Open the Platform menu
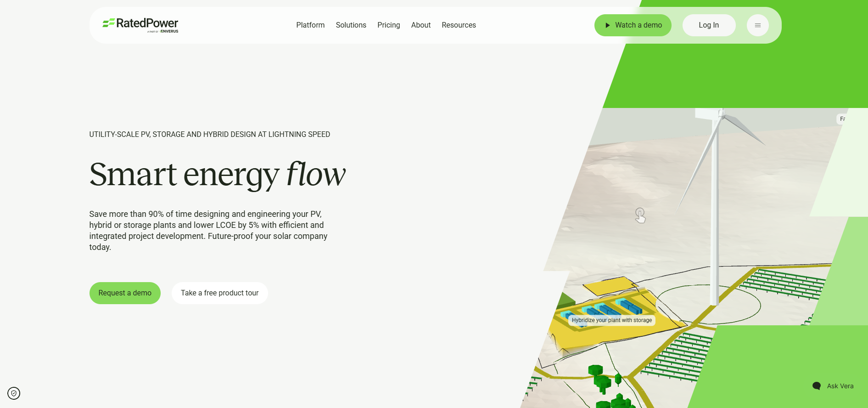 pyautogui.click(x=310, y=25)
